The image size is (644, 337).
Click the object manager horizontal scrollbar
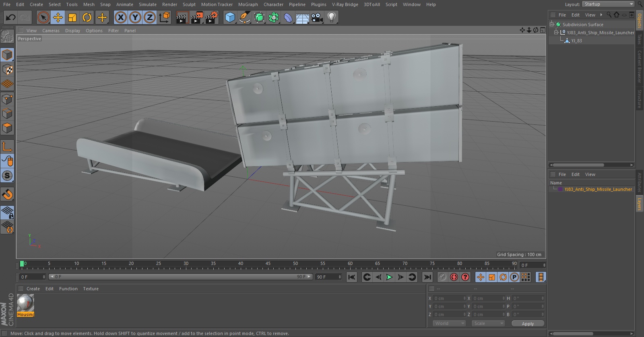[591, 165]
